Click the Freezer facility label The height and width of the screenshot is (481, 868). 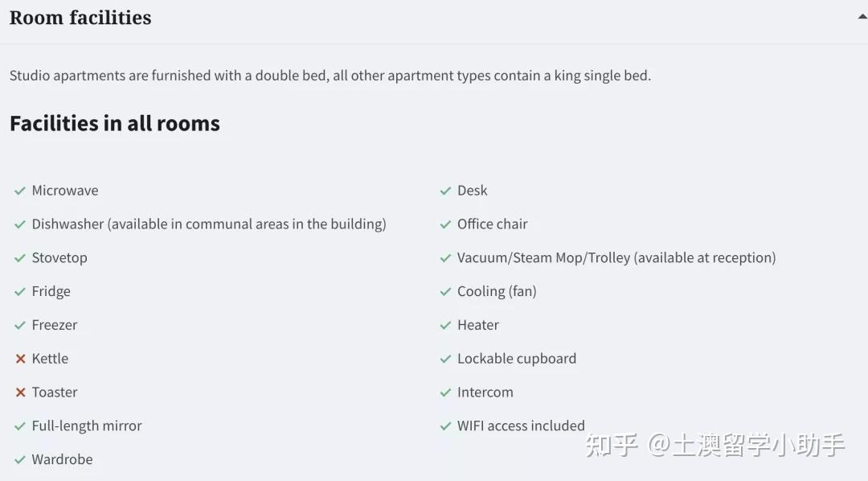[55, 326]
